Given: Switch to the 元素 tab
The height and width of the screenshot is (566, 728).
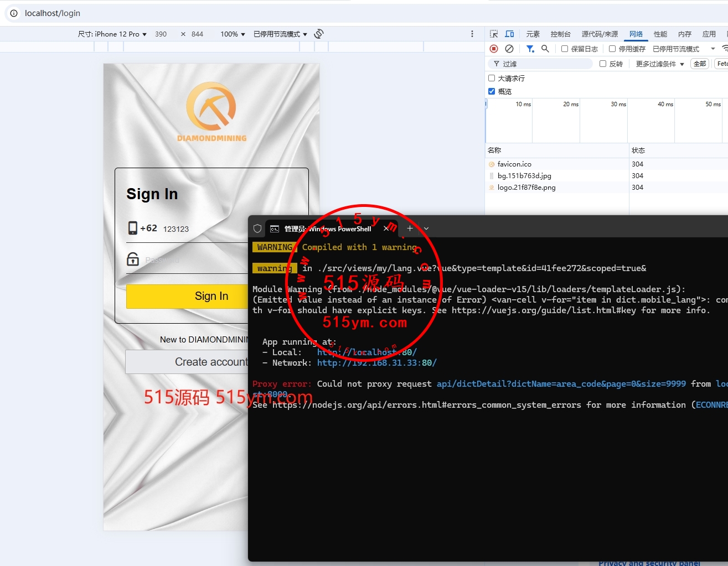Looking at the screenshot, I should click(x=533, y=34).
